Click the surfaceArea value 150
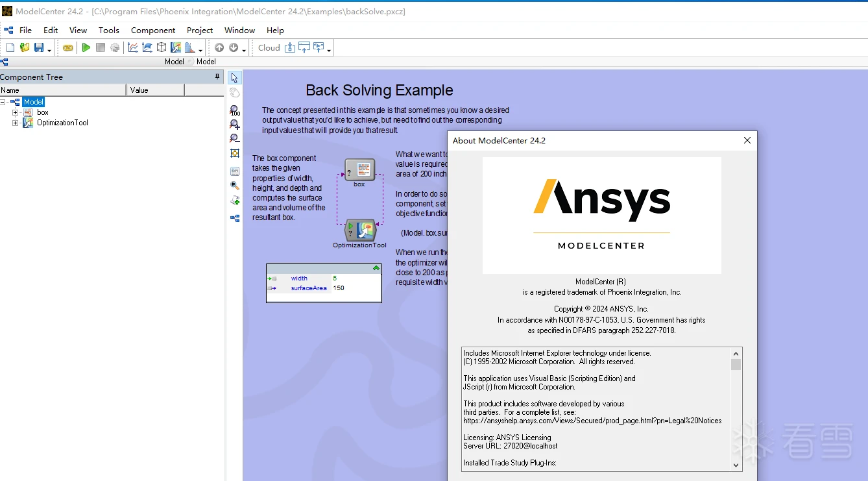 coord(339,288)
